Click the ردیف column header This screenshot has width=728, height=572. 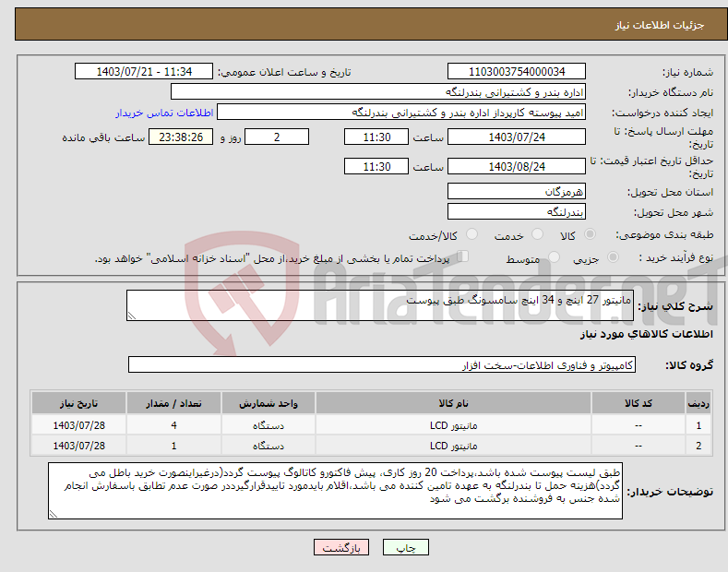click(x=698, y=403)
